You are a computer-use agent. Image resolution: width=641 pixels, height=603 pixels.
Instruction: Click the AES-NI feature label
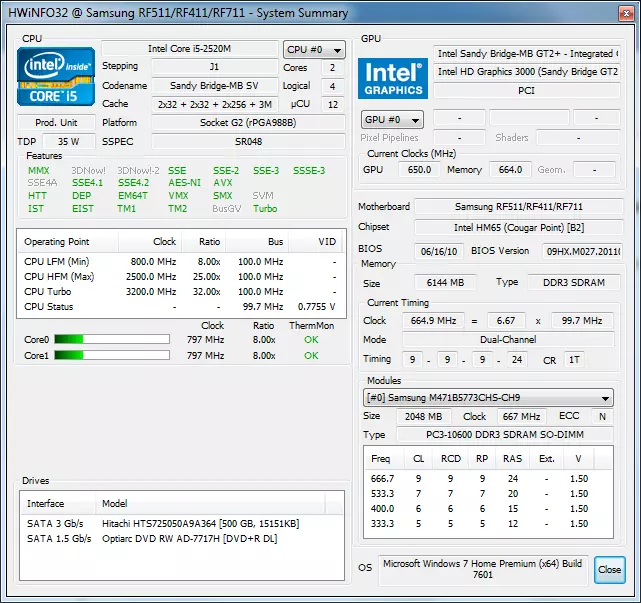(x=184, y=183)
